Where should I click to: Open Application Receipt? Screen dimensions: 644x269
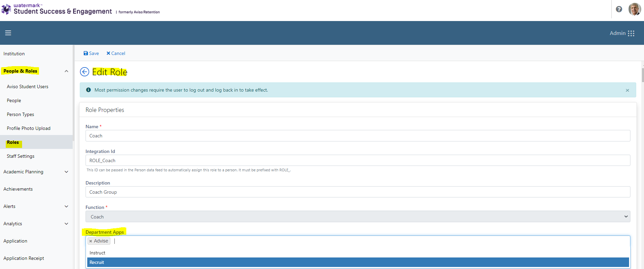(x=24, y=258)
